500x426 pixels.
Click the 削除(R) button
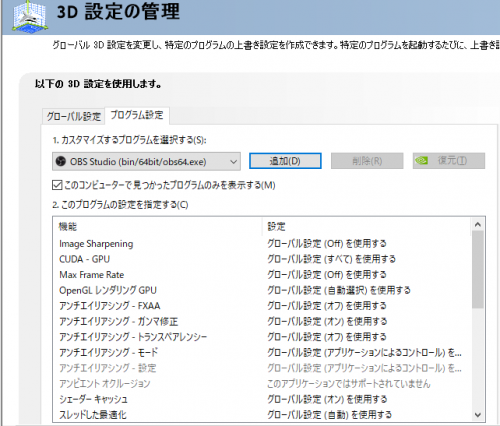point(367,161)
